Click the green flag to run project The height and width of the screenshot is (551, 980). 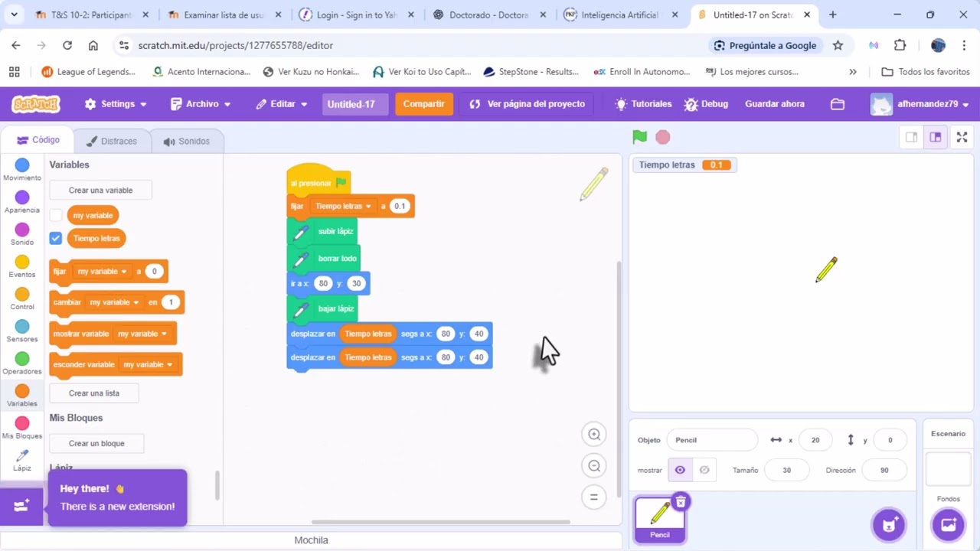coord(640,137)
